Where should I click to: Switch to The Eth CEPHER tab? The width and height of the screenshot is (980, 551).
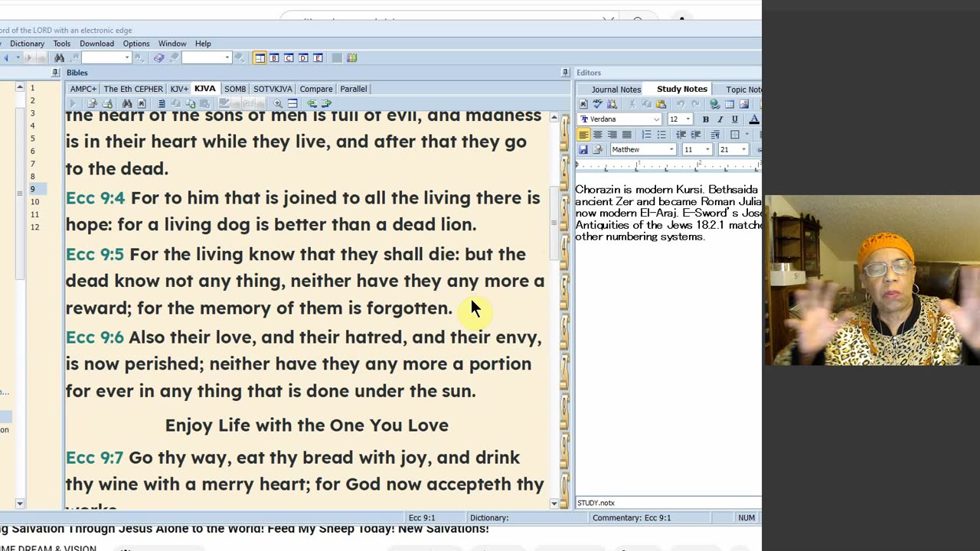(133, 89)
